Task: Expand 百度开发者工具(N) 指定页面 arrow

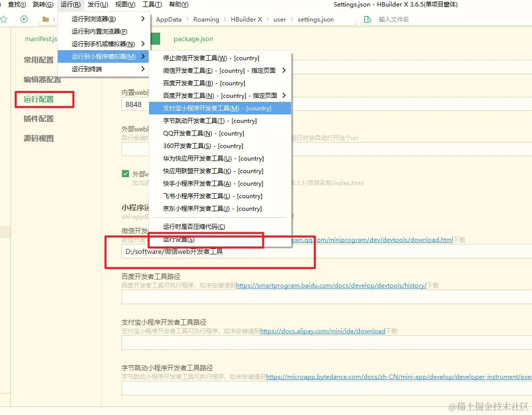Action: coord(284,96)
